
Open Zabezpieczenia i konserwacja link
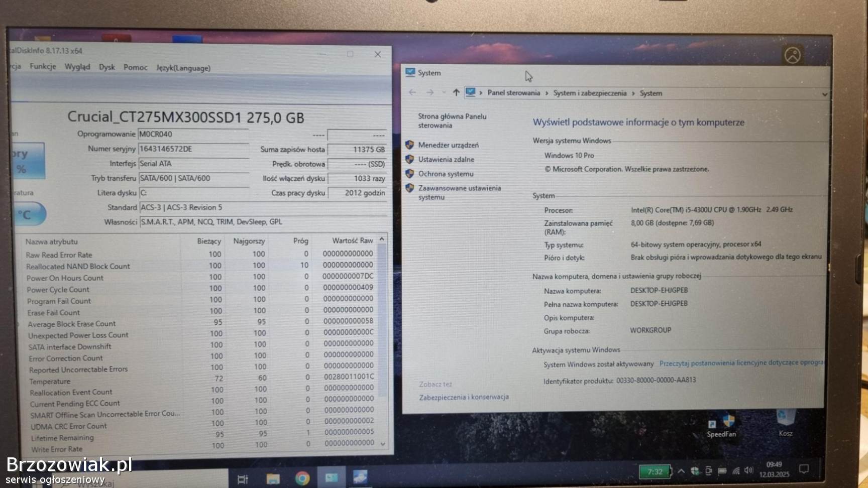(464, 397)
